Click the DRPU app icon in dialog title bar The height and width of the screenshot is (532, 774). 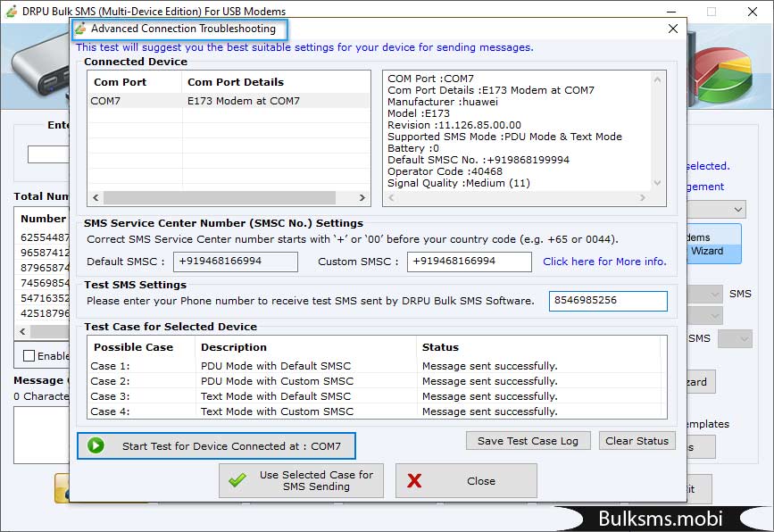(x=80, y=29)
